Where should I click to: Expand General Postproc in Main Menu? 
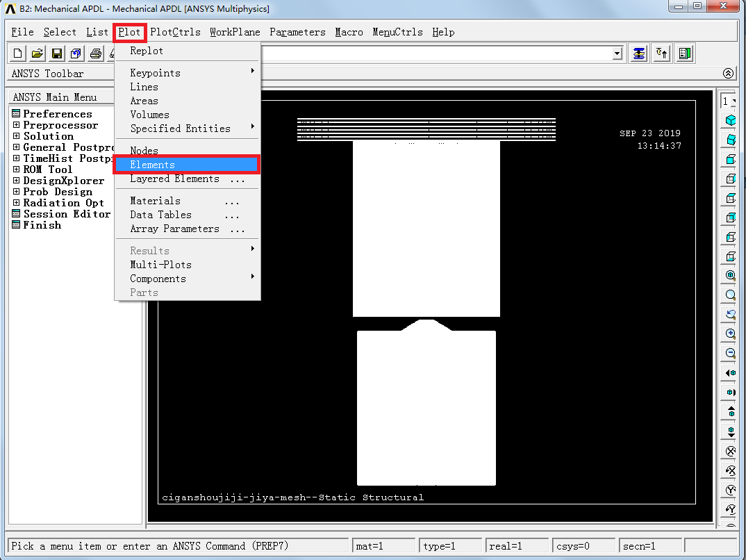click(x=16, y=147)
